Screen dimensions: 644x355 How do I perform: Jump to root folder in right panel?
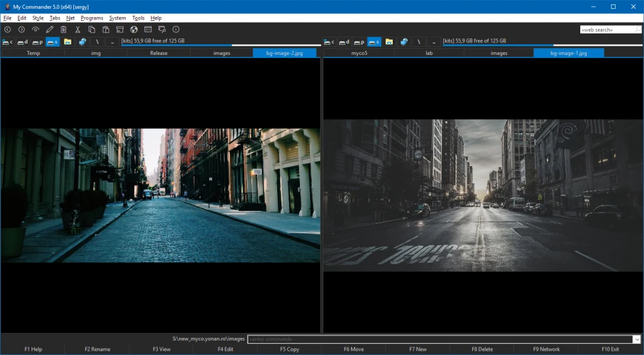[419, 42]
